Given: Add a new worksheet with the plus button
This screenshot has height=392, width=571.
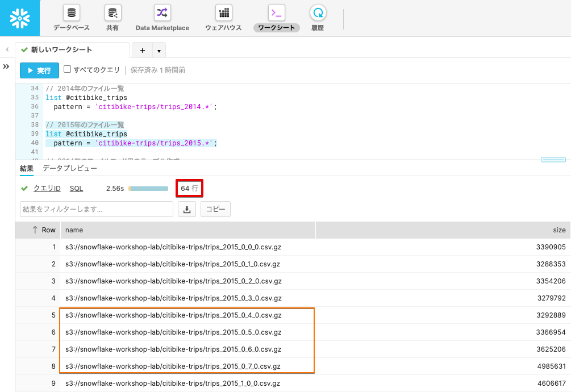Looking at the screenshot, I should point(142,51).
